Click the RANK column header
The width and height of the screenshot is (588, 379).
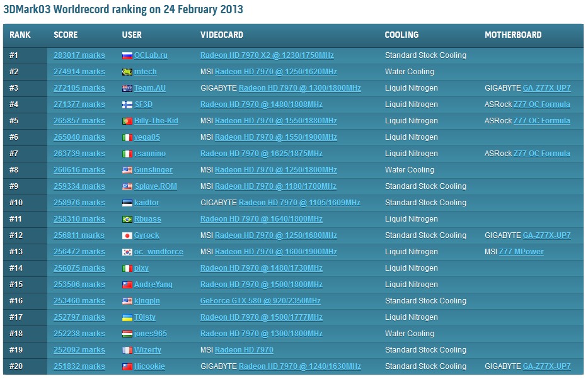20,35
